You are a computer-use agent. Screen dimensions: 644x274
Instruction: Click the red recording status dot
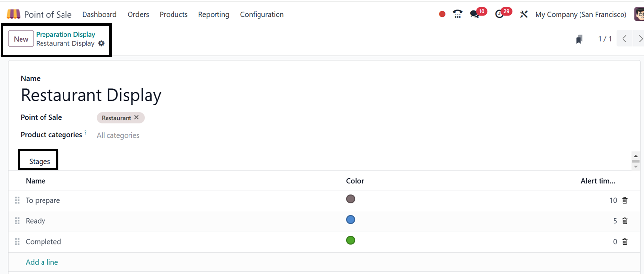[x=442, y=14]
